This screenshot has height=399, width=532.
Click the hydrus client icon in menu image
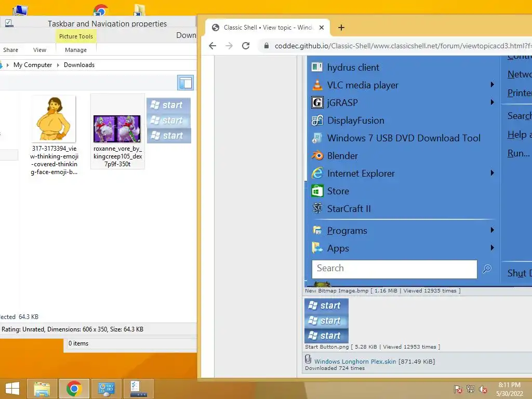click(317, 67)
